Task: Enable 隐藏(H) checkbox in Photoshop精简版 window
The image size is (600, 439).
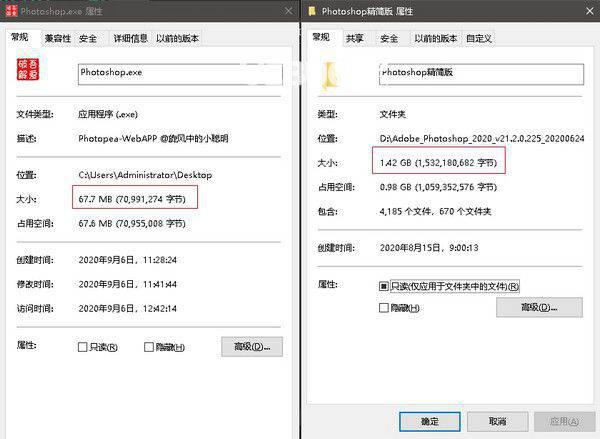Action: (383, 308)
